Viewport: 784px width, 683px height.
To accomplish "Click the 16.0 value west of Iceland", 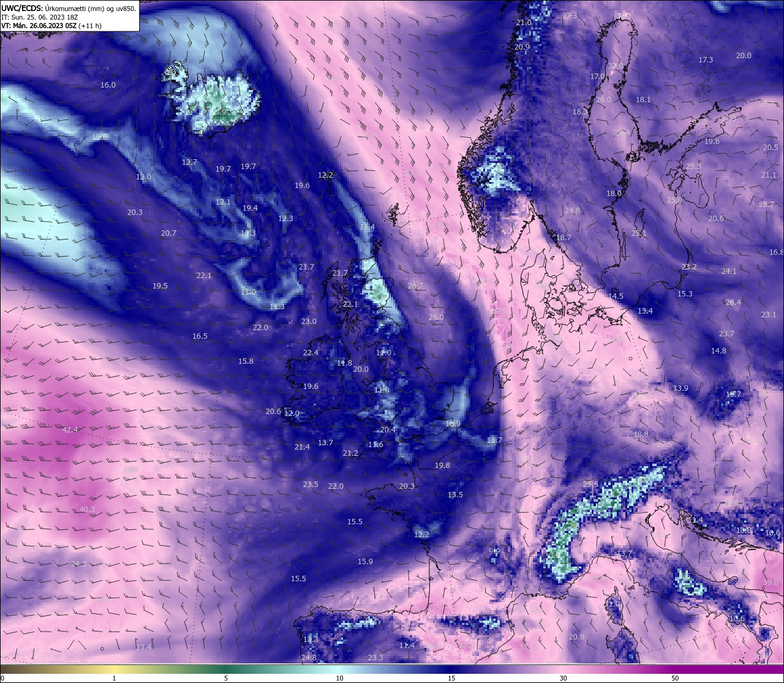I will 108,85.
